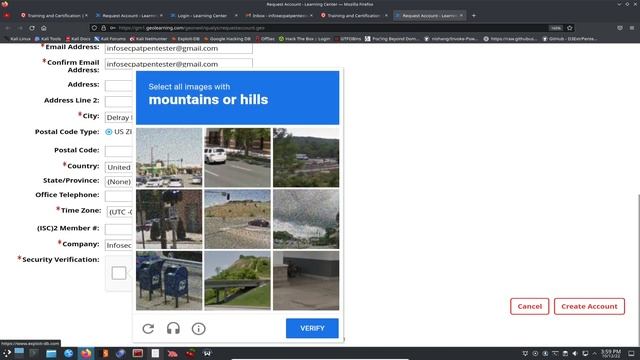The height and width of the screenshot is (360, 640).
Task: Open the Country dropdown
Action: pos(119,167)
